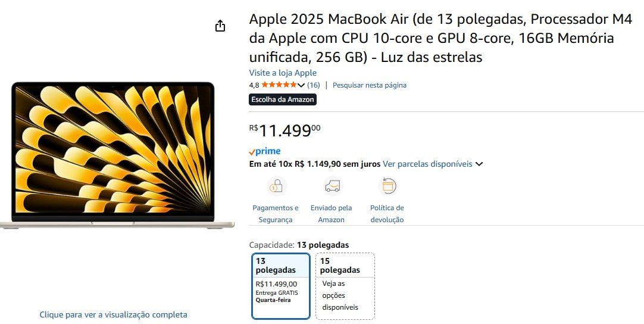Click the five-star rating icons
The height and width of the screenshot is (324, 644).
(x=279, y=85)
